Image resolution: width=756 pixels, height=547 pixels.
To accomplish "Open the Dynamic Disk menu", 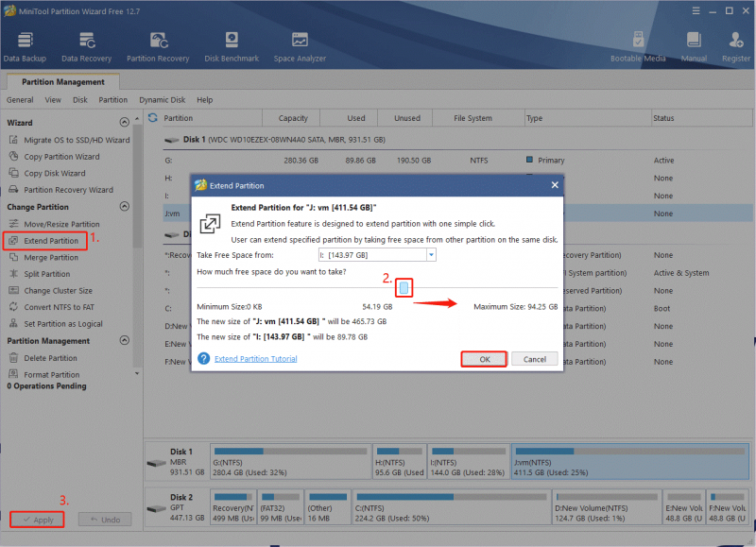I will tap(163, 100).
